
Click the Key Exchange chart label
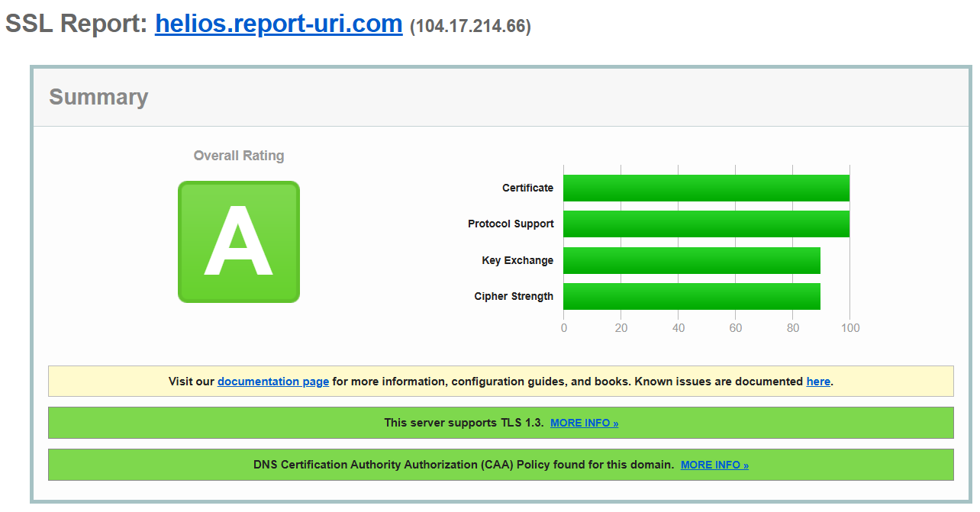click(517, 260)
